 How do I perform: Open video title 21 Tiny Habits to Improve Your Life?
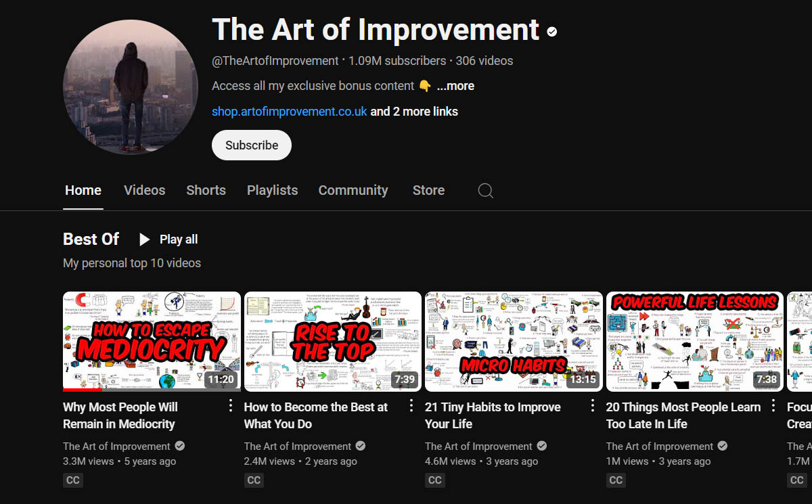click(x=493, y=415)
